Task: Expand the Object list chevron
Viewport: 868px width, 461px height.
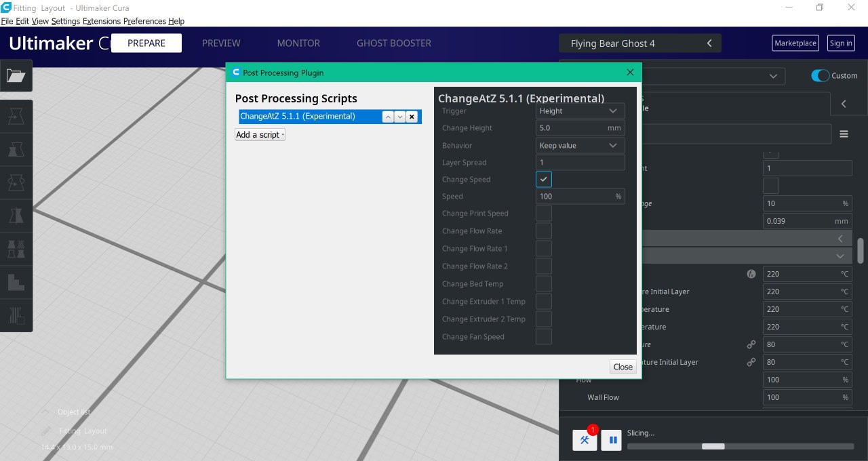Action: point(45,412)
